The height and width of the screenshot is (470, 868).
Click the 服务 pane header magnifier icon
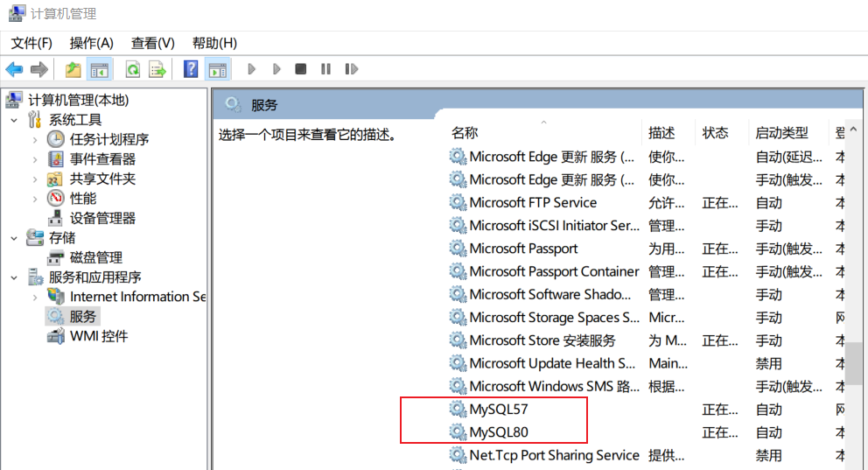233,105
